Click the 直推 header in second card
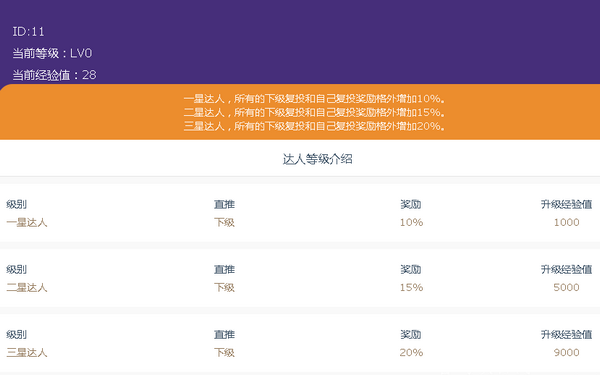The width and height of the screenshot is (600, 375). [224, 269]
